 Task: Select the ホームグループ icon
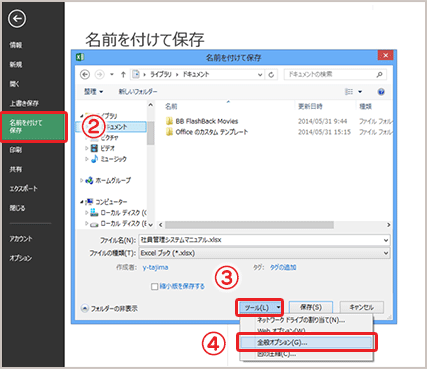[x=89, y=180]
